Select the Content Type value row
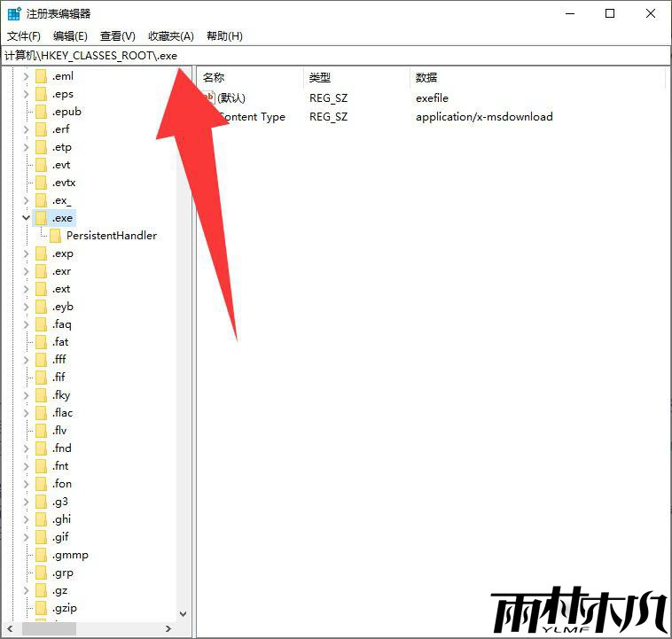The height and width of the screenshot is (639, 672). pyautogui.click(x=253, y=117)
